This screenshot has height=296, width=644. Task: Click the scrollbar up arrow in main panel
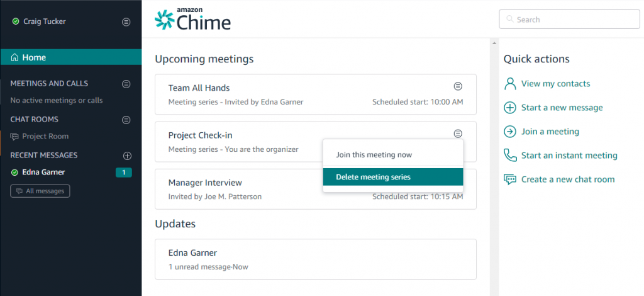[x=494, y=43]
